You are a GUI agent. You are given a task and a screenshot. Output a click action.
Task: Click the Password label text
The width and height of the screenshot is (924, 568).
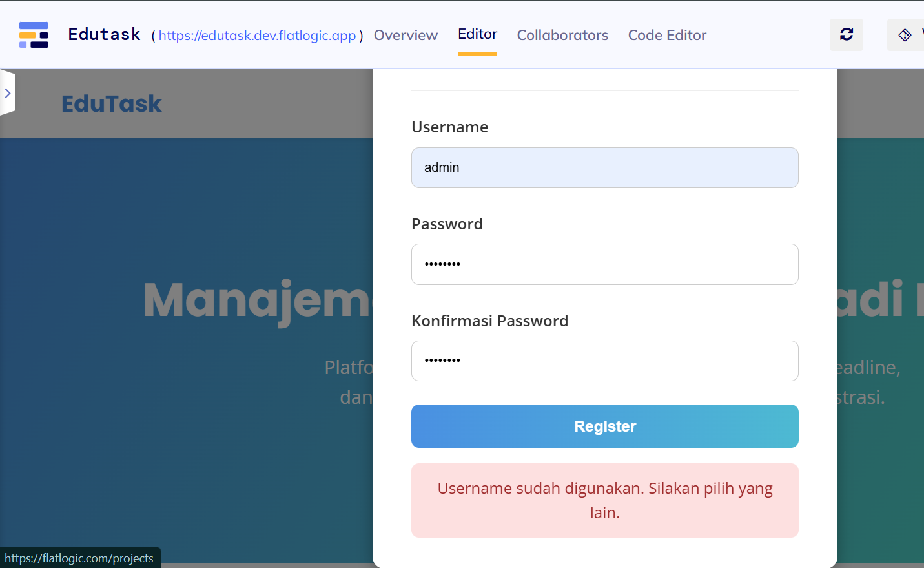(x=447, y=224)
